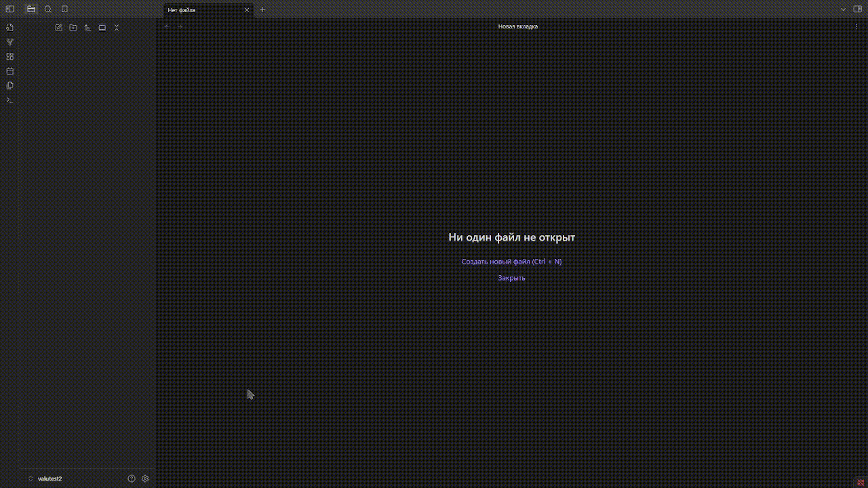
Task: Create a new note with the pencil icon
Action: tap(59, 27)
